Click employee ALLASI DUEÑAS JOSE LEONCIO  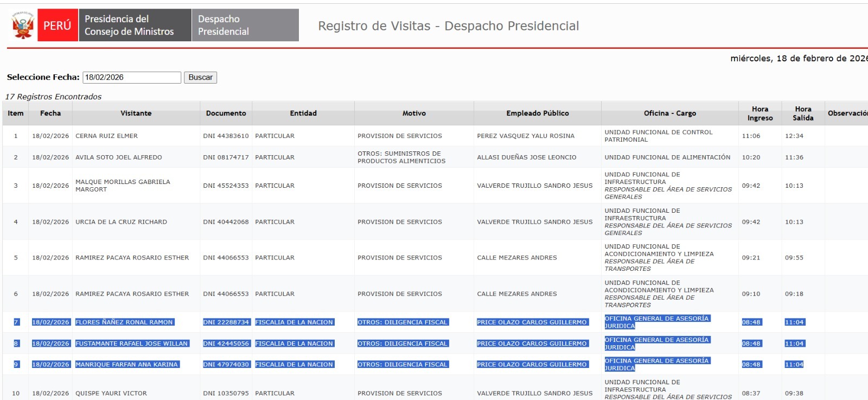pyautogui.click(x=527, y=157)
